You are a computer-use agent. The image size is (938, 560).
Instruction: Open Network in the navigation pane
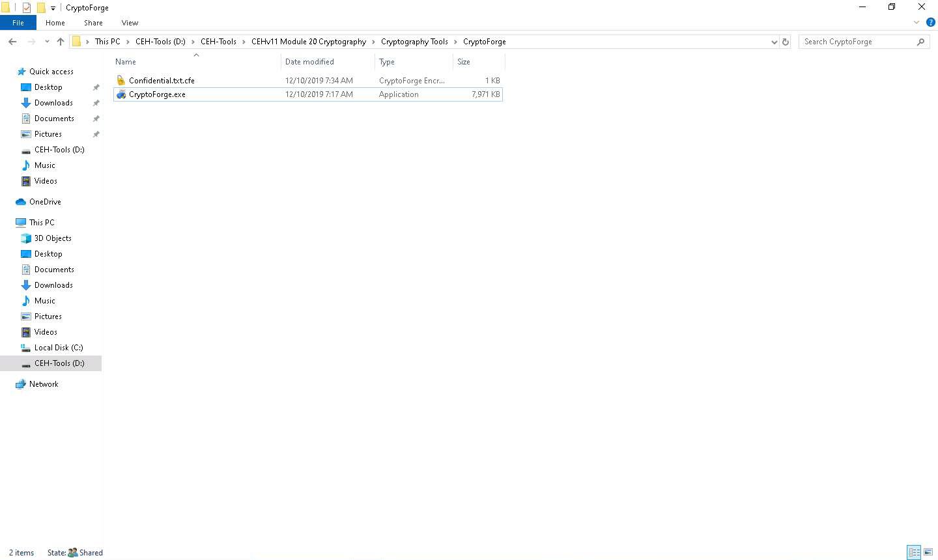[x=44, y=384]
